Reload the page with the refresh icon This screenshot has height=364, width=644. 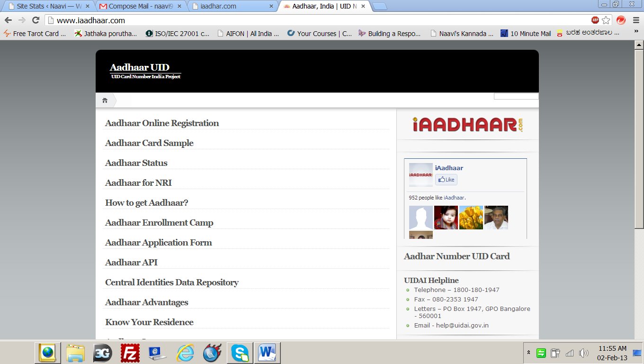tap(36, 20)
